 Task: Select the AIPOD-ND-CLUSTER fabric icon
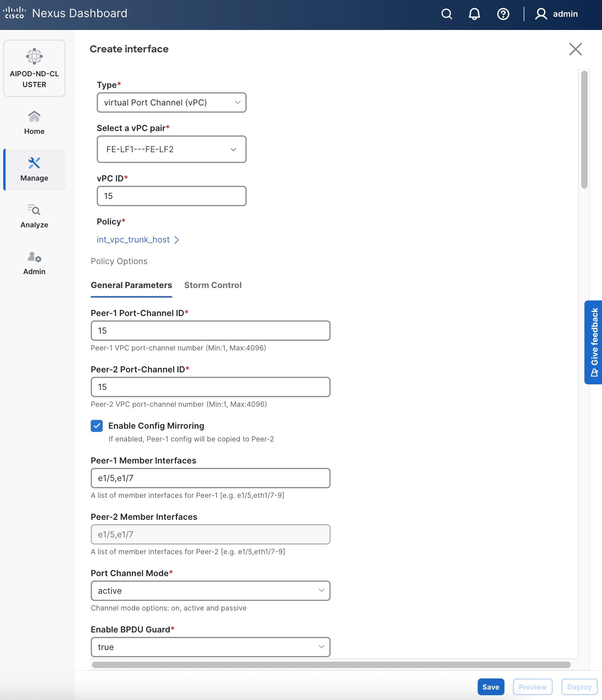pos(34,56)
